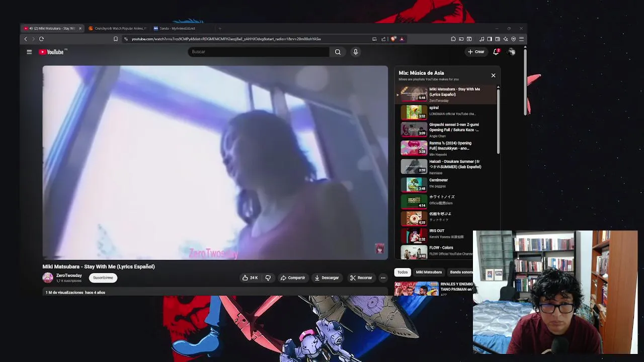Click the Compartir share button
Image resolution: width=644 pixels, height=362 pixels.
293,278
